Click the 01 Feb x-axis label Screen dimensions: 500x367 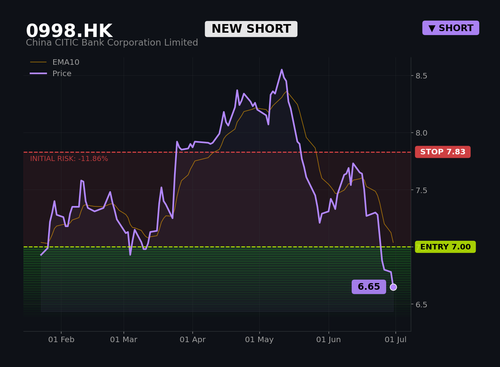pyautogui.click(x=61, y=340)
